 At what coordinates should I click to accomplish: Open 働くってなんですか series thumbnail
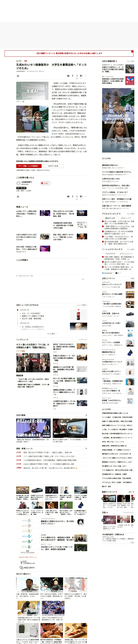tap(130, 80)
